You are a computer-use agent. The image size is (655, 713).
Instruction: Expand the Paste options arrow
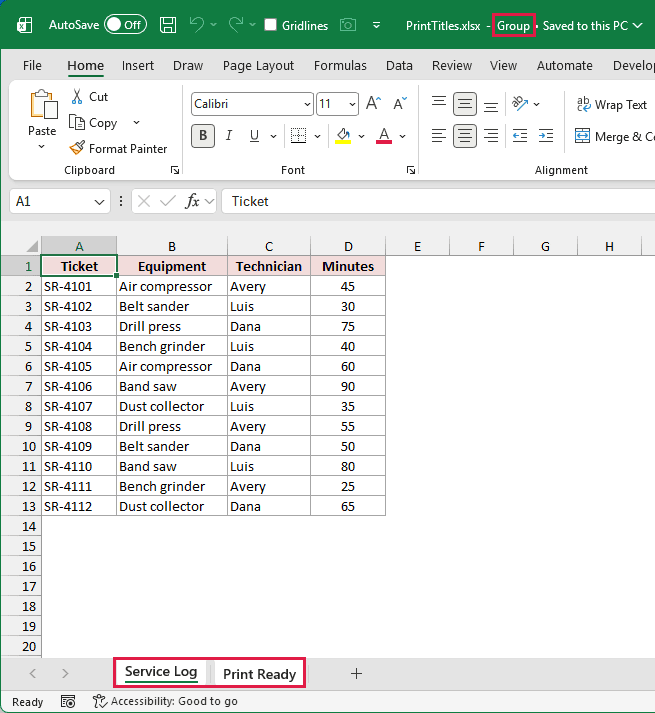click(x=41, y=146)
